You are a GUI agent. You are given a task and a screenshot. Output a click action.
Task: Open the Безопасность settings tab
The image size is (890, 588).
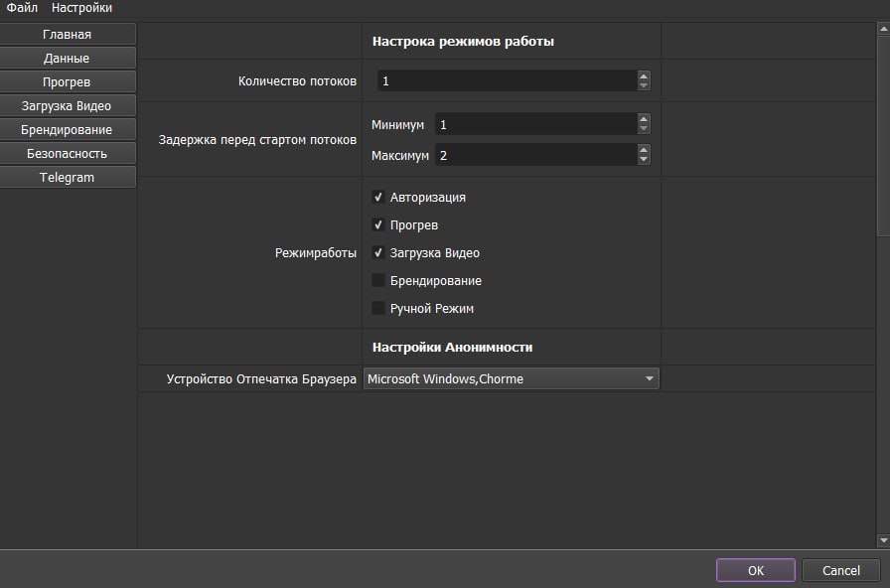(68, 154)
